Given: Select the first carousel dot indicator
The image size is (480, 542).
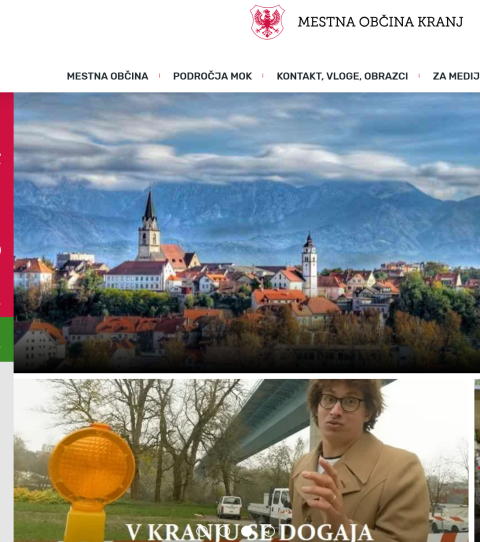Looking at the screenshot, I should (x=203, y=531).
